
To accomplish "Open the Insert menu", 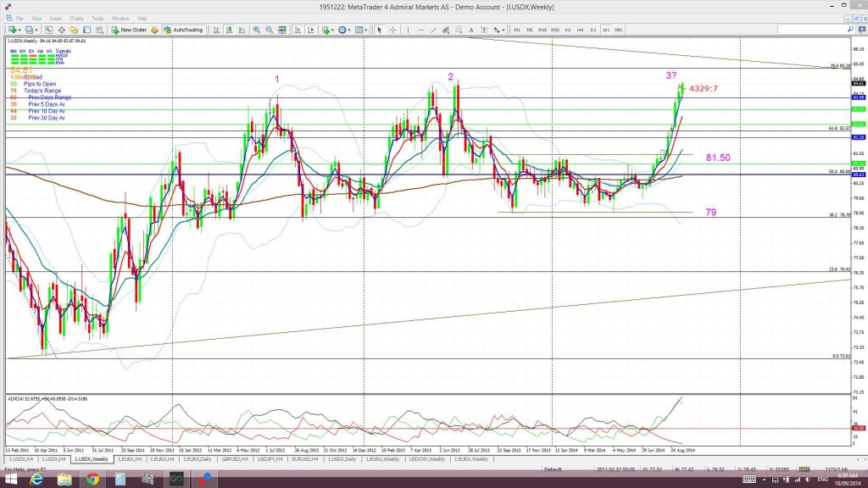I will coord(56,19).
